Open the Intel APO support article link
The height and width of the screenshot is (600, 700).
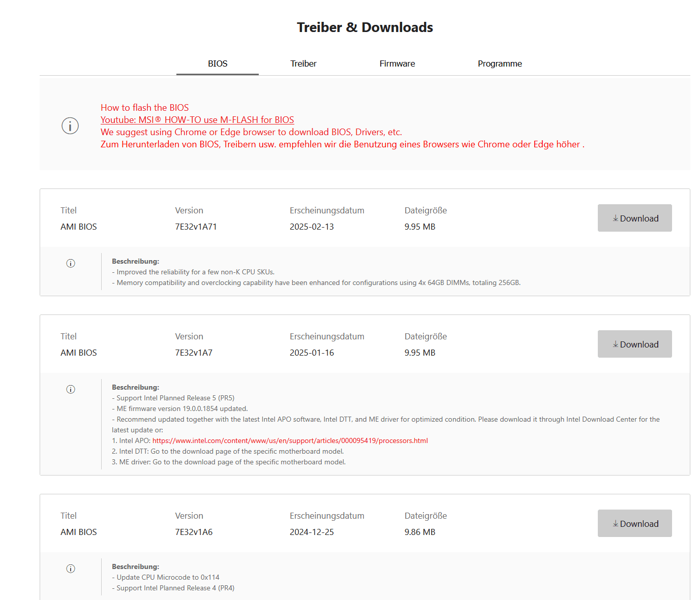(x=290, y=440)
